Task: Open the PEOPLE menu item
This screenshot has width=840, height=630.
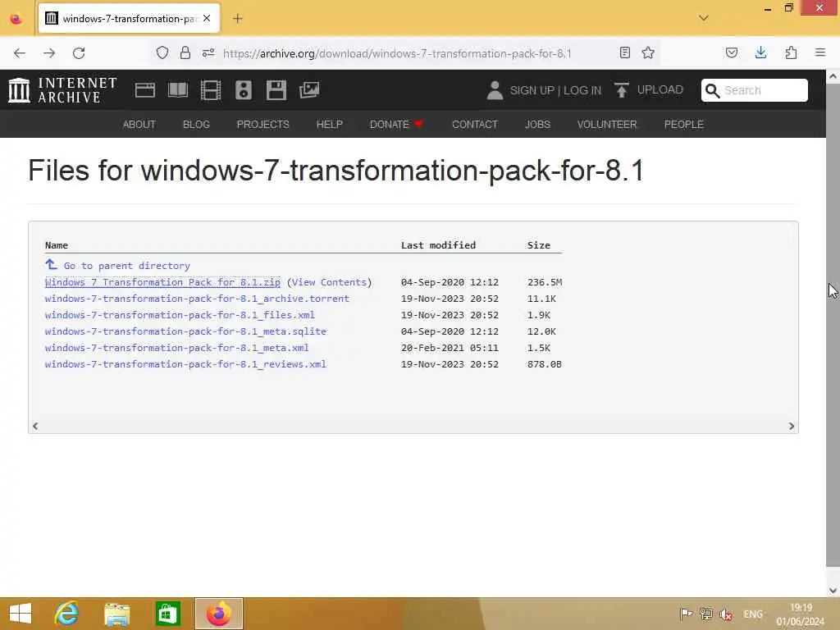Action: [x=683, y=125]
